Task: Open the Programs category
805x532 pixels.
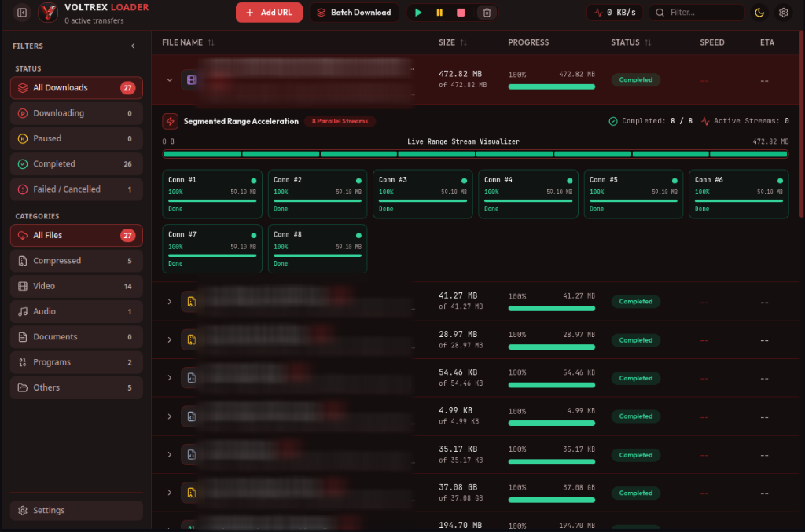Action: (x=76, y=362)
